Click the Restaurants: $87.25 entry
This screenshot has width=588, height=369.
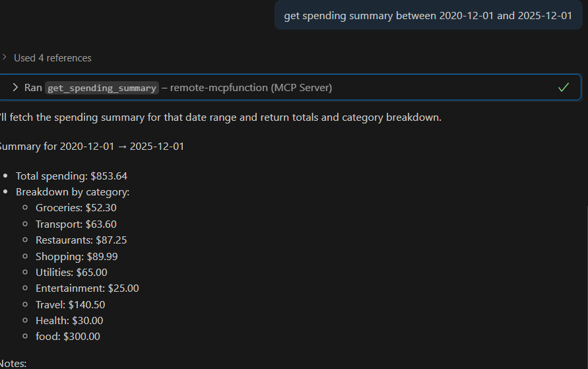click(81, 240)
